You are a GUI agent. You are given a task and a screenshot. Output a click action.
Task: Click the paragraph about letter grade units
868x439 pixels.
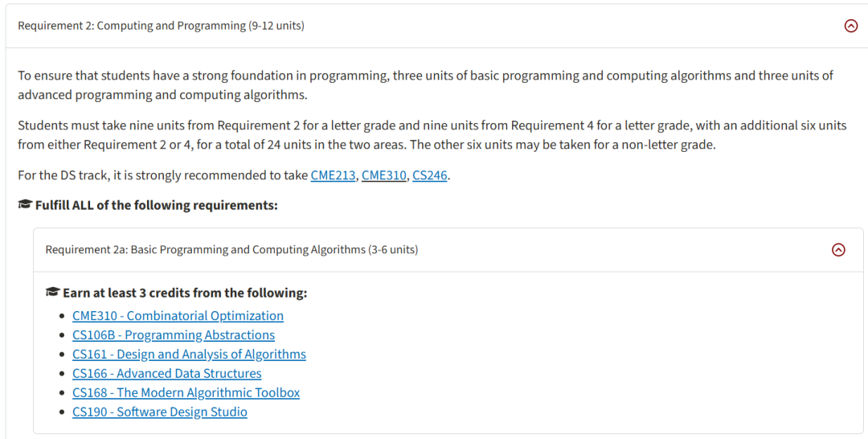tap(432, 135)
